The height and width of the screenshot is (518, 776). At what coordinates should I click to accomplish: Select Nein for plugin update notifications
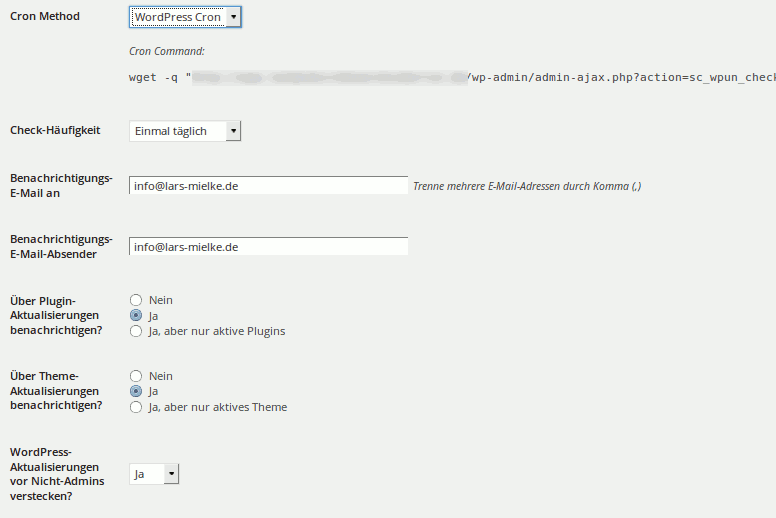[136, 300]
